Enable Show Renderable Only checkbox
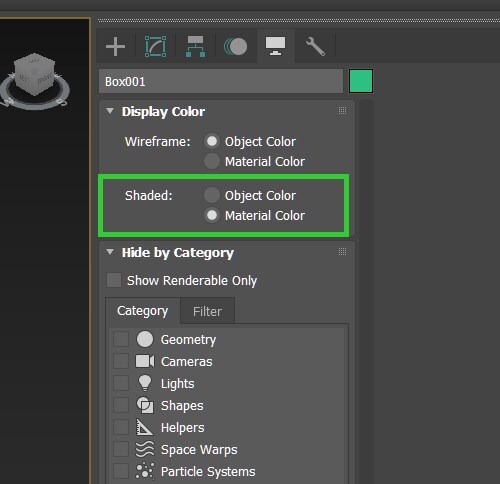Image resolution: width=500 pixels, height=484 pixels. tap(114, 280)
